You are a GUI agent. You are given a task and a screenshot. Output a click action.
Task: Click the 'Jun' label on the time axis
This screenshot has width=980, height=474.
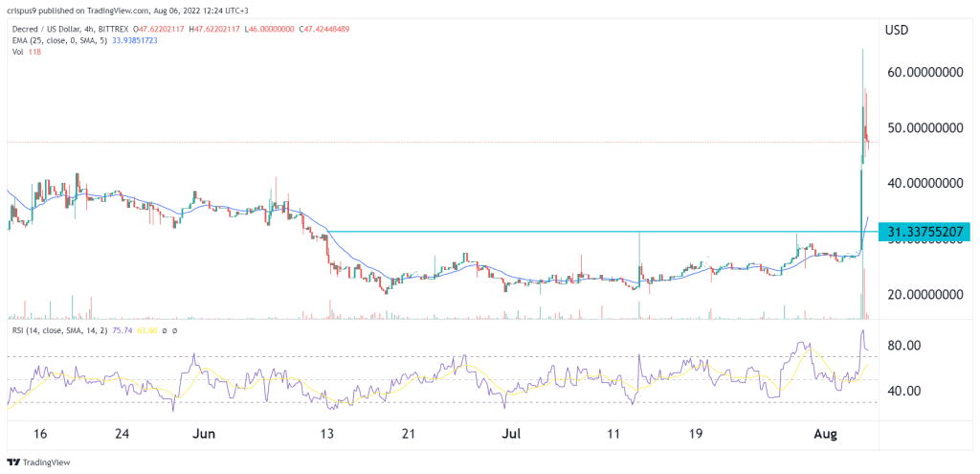coord(205,434)
